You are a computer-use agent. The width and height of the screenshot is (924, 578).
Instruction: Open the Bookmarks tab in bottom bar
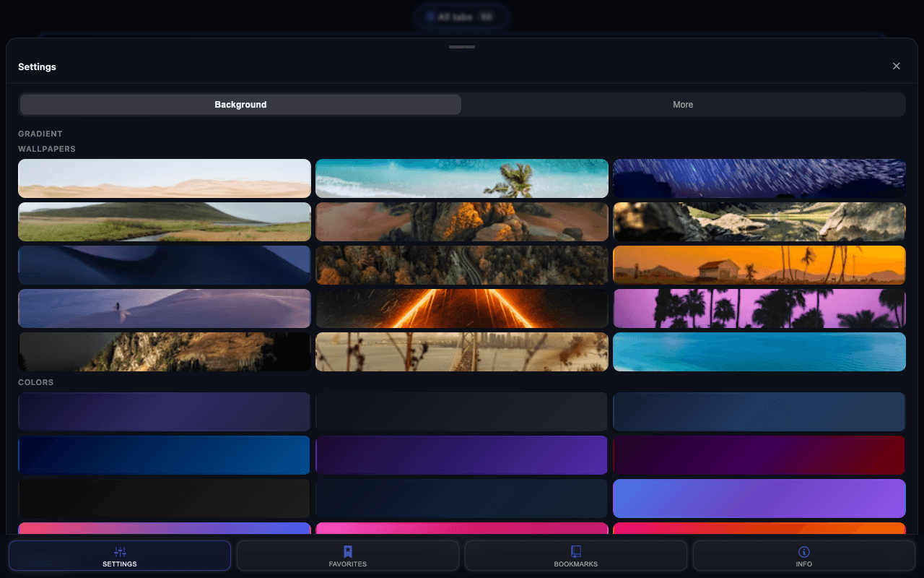point(576,556)
